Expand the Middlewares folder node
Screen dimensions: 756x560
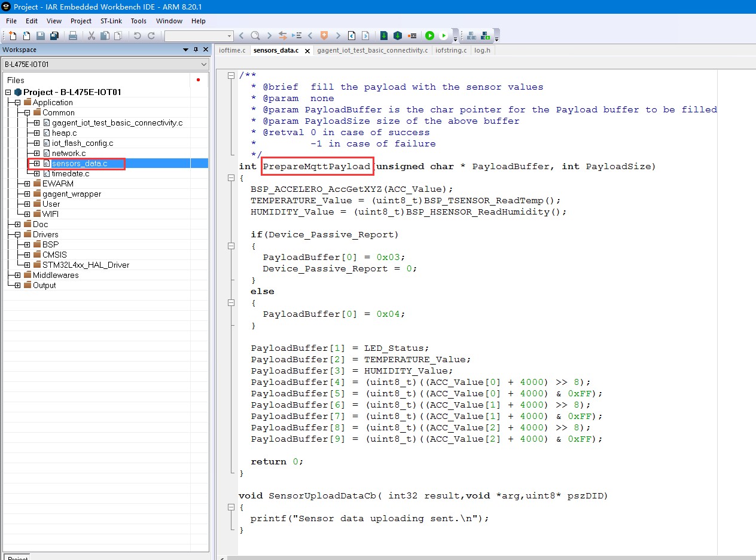click(x=17, y=275)
